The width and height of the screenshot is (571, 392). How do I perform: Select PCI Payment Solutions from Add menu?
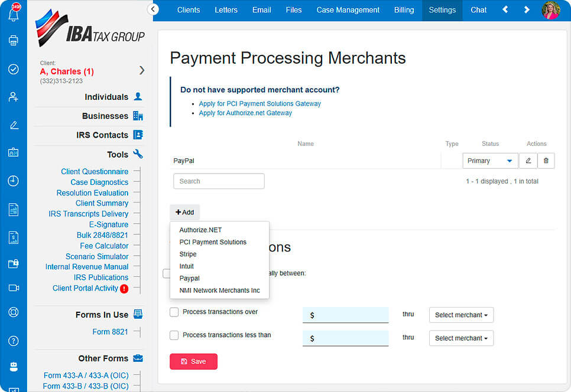tap(213, 242)
